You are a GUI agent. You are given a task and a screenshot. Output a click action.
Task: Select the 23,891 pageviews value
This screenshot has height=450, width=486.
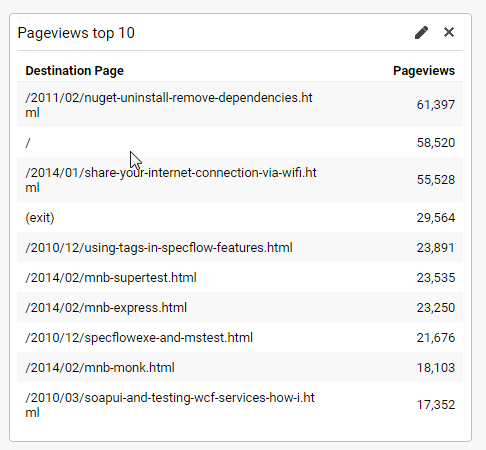(x=436, y=248)
